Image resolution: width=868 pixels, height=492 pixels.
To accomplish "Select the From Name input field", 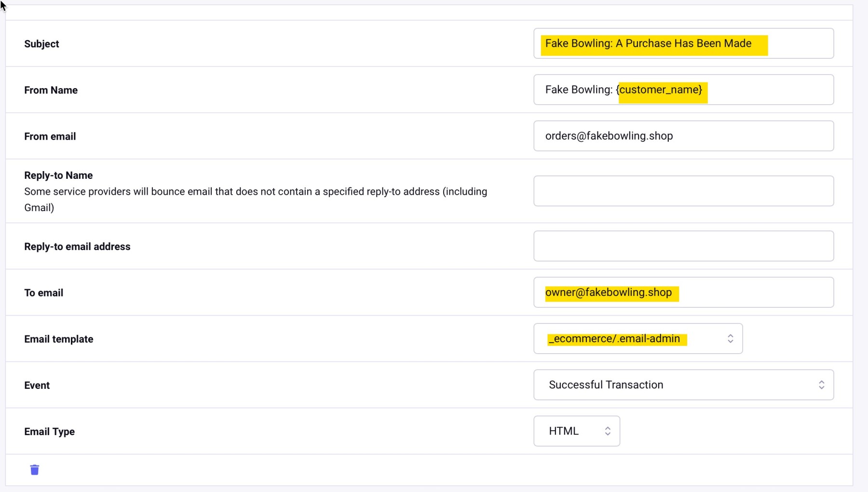I will point(683,90).
